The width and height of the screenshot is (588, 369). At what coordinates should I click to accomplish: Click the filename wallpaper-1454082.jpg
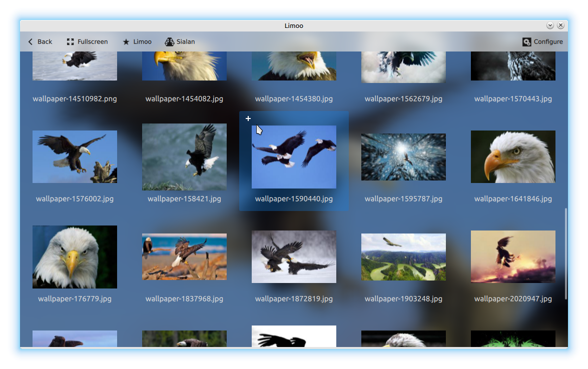[184, 99]
